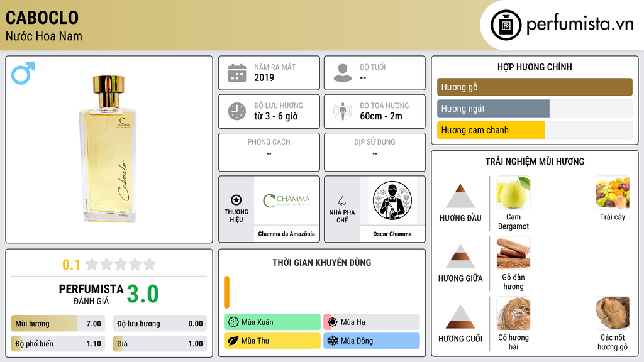This screenshot has height=362, width=644.
Task: Click the perfumista.vn site name
Action: click(580, 25)
